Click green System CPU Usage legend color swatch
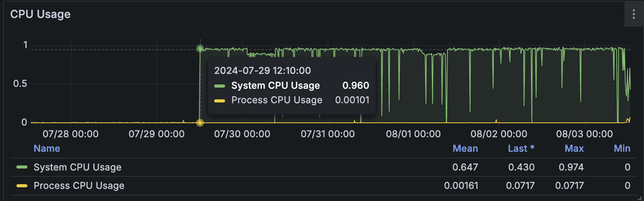 click(x=22, y=167)
